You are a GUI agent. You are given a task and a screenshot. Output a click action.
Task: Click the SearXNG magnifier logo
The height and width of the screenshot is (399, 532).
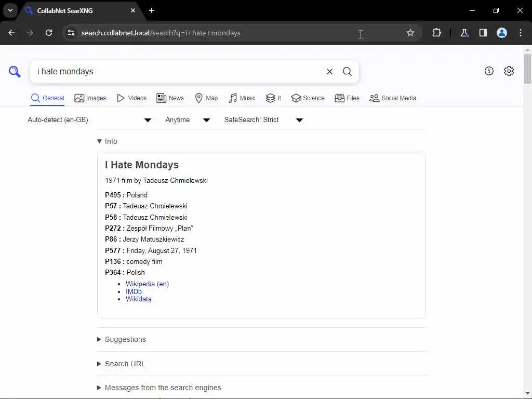click(15, 72)
